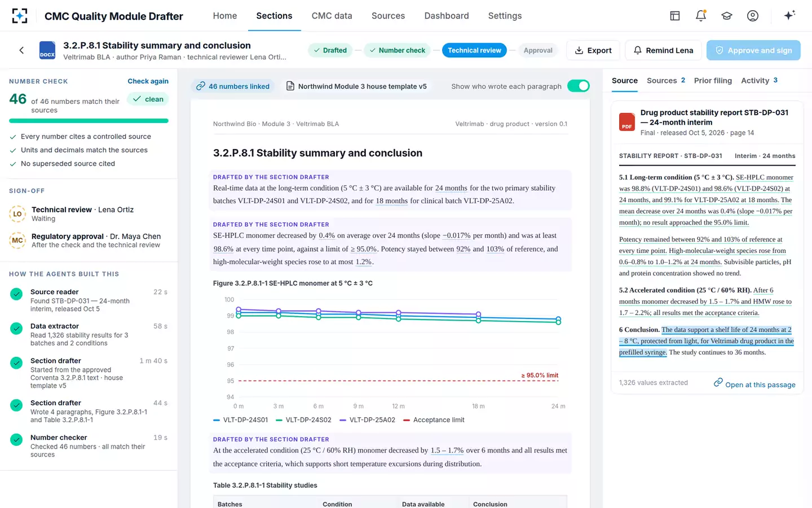The image size is (812, 508).
Task: Open the graduation cap learning icon
Action: pos(727,16)
